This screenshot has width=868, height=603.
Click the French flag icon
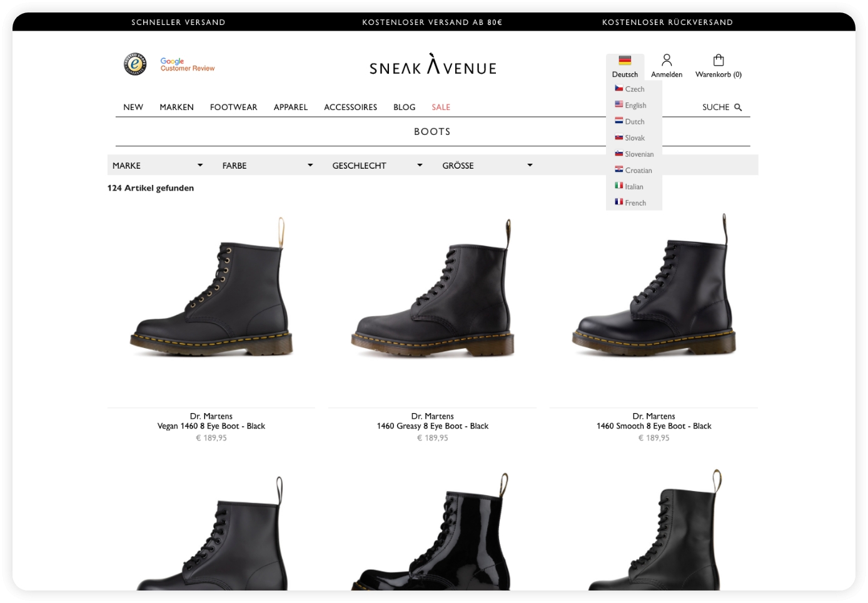tap(619, 202)
